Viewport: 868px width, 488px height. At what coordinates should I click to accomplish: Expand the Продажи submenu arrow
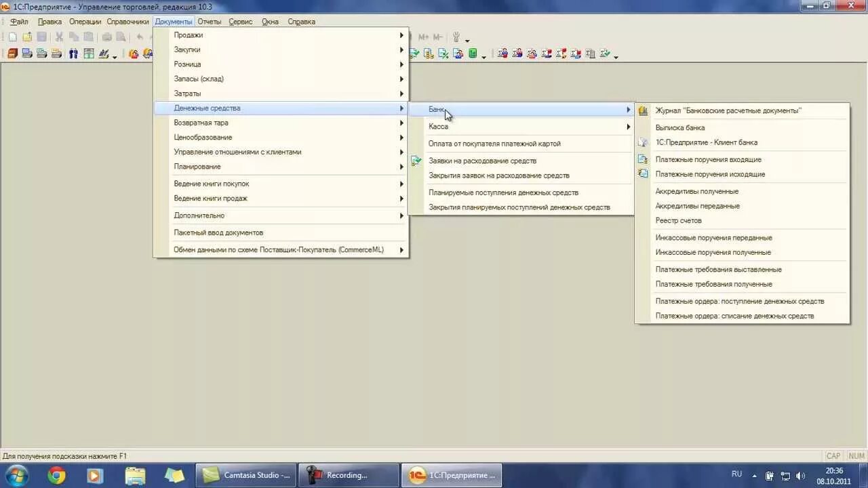pos(401,35)
